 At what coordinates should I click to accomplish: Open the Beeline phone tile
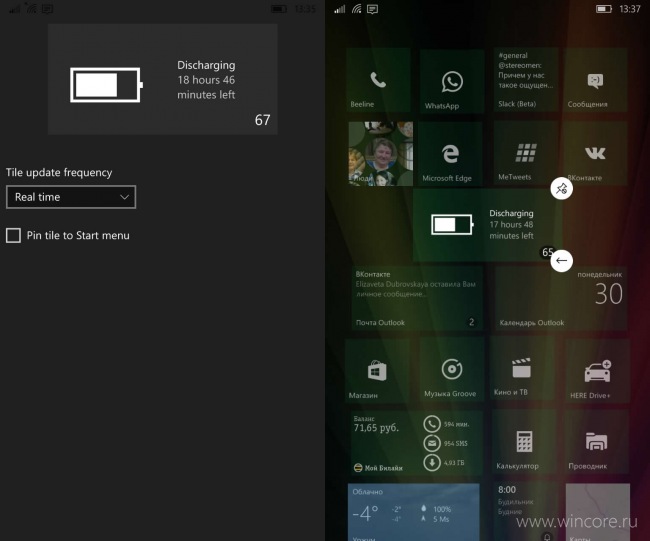[x=378, y=80]
